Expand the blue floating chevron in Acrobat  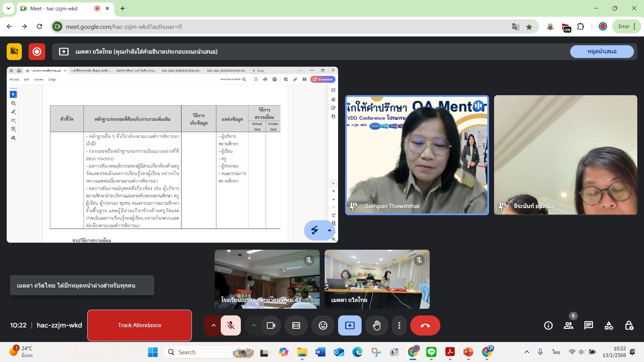(x=329, y=230)
